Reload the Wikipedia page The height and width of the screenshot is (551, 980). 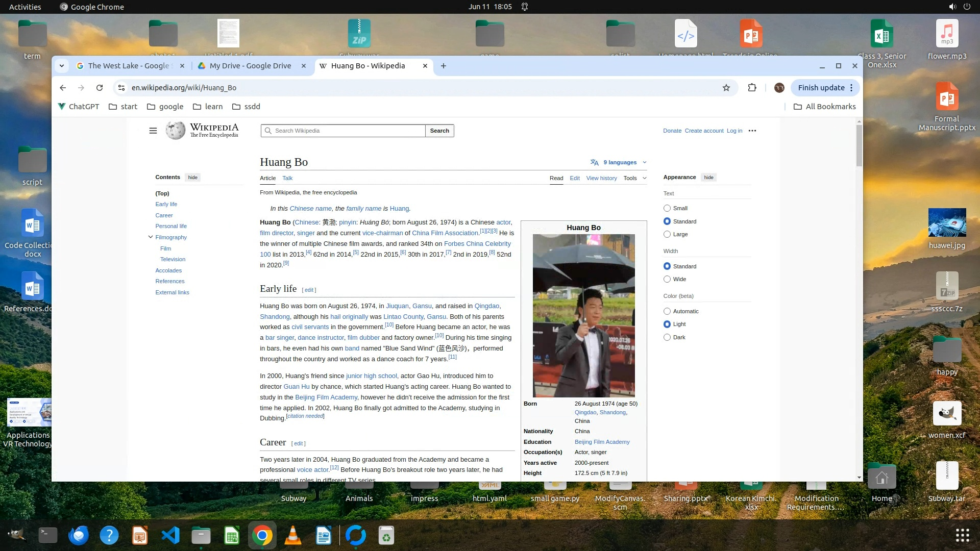click(100, 88)
